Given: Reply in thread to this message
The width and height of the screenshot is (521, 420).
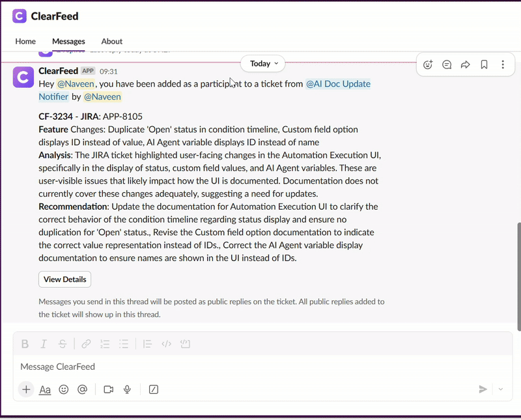Looking at the screenshot, I should (x=447, y=64).
